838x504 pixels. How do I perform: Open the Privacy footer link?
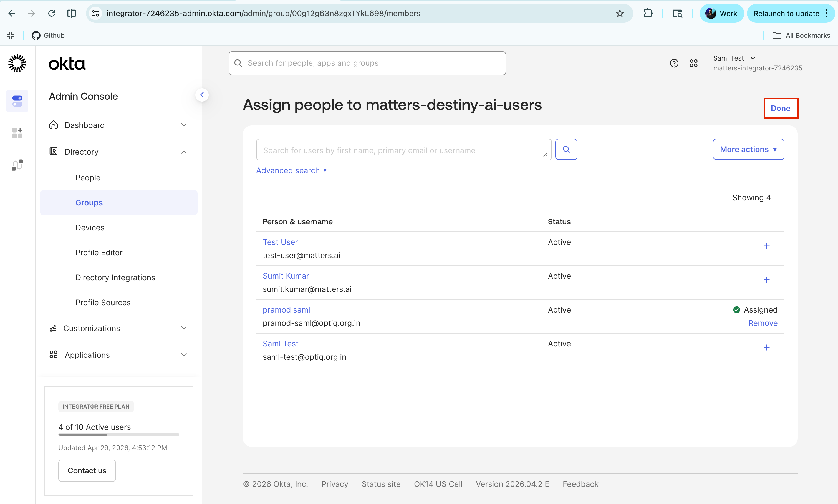coord(335,484)
